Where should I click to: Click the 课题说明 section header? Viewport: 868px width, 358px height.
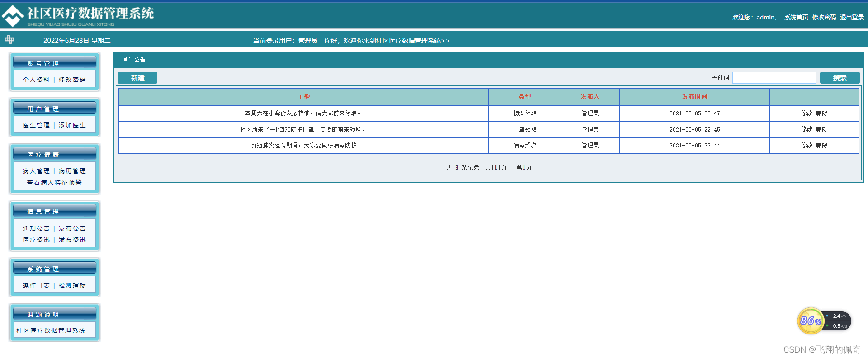[x=54, y=314]
